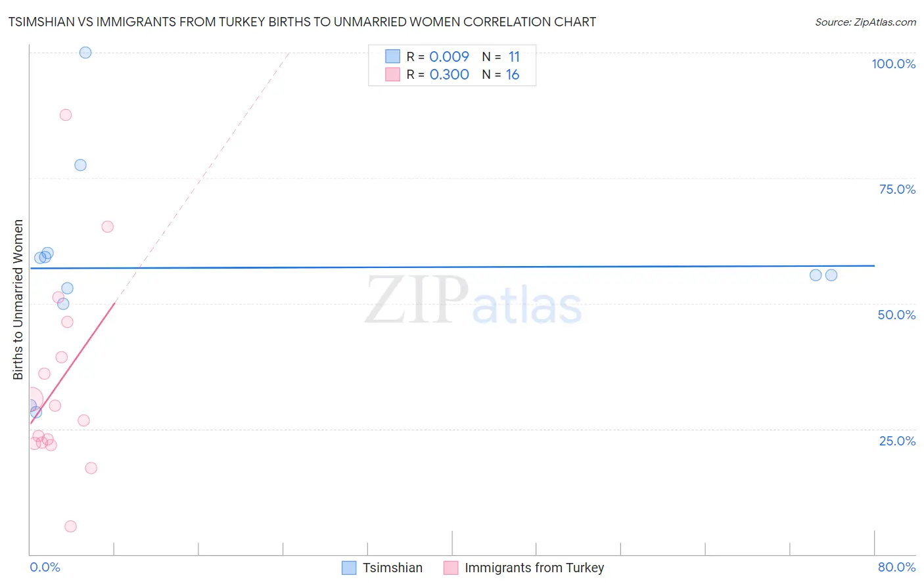Image resolution: width=924 pixels, height=586 pixels.
Task: Click the pink swatch beside R = 0.300
Action: tap(392, 74)
